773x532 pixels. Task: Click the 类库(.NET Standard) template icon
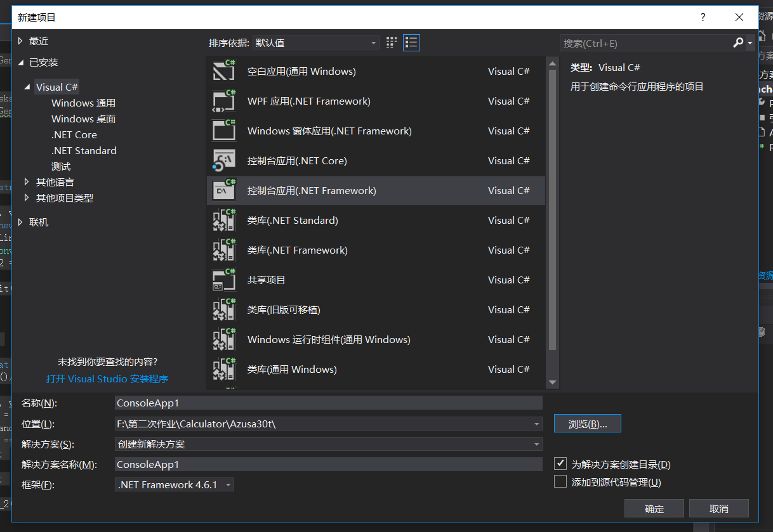pyautogui.click(x=224, y=220)
